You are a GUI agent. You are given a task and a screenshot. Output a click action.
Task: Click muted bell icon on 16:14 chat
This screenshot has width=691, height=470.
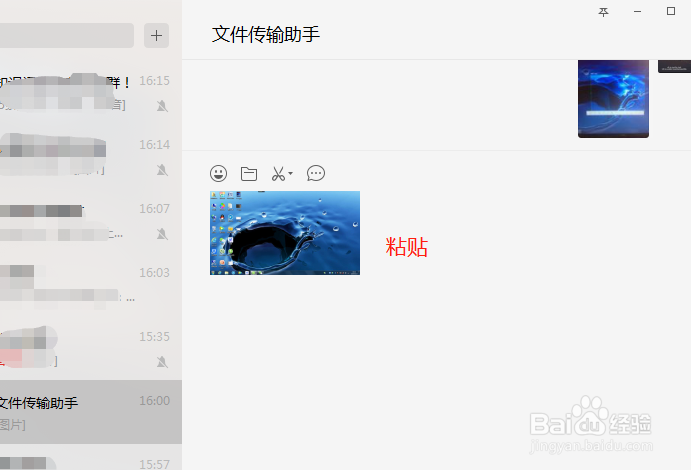[162, 170]
